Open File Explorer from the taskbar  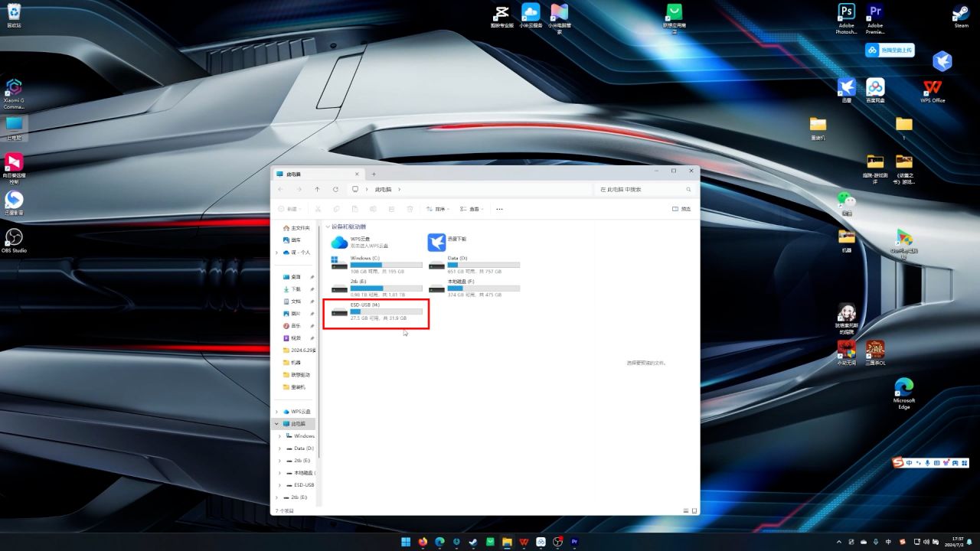[x=507, y=542]
